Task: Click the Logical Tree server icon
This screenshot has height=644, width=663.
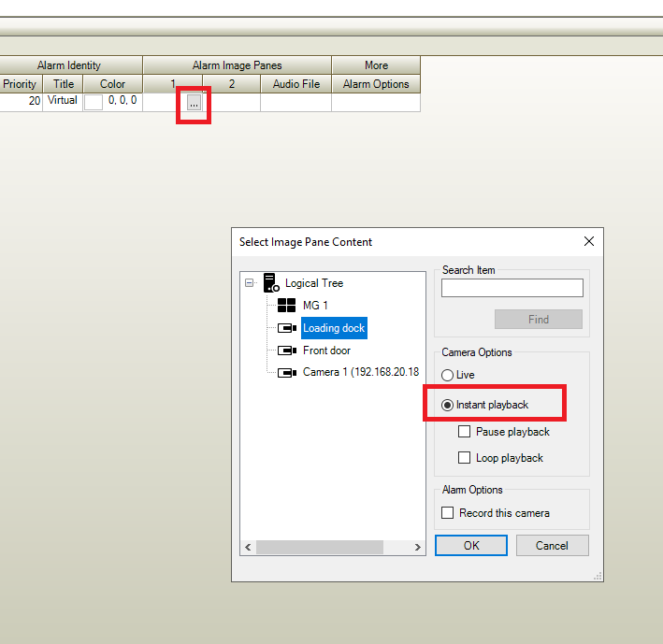Action: tap(271, 283)
